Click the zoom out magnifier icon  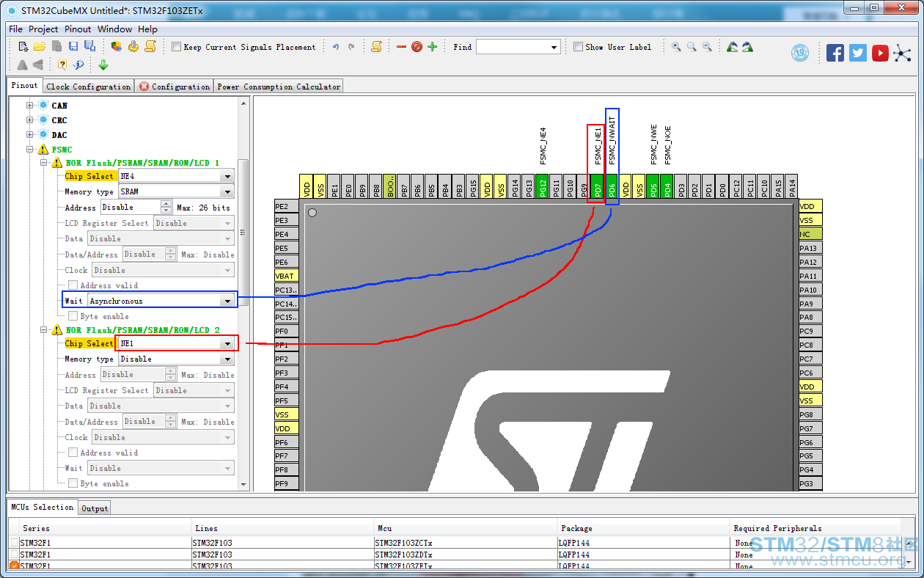pyautogui.click(x=707, y=47)
